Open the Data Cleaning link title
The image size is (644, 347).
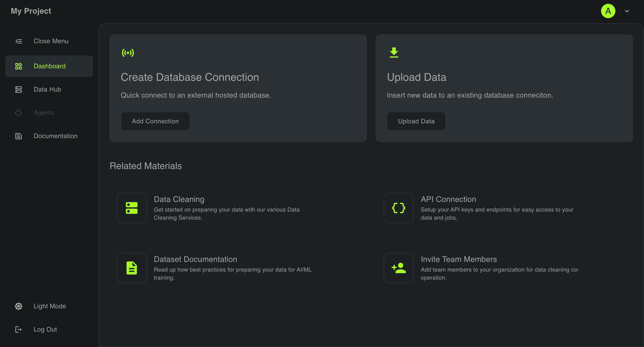click(179, 199)
